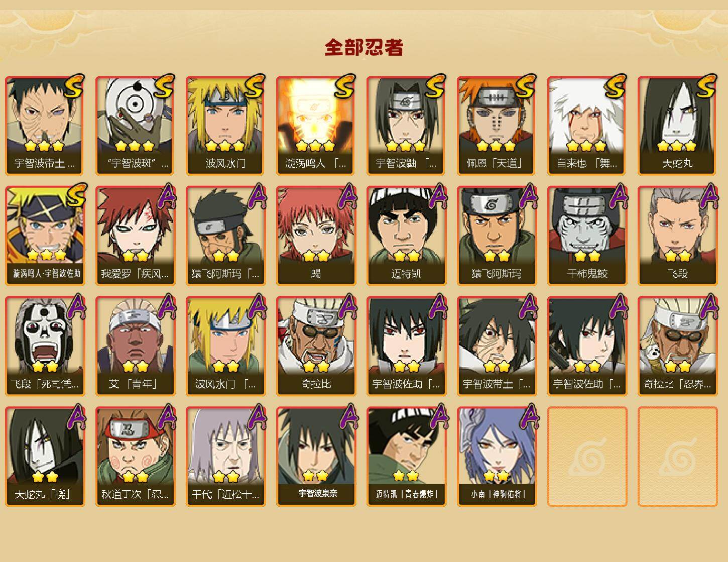Open the 漩涡鸣人·宇智波佐助 card
The width and height of the screenshot is (728, 562).
tap(45, 236)
